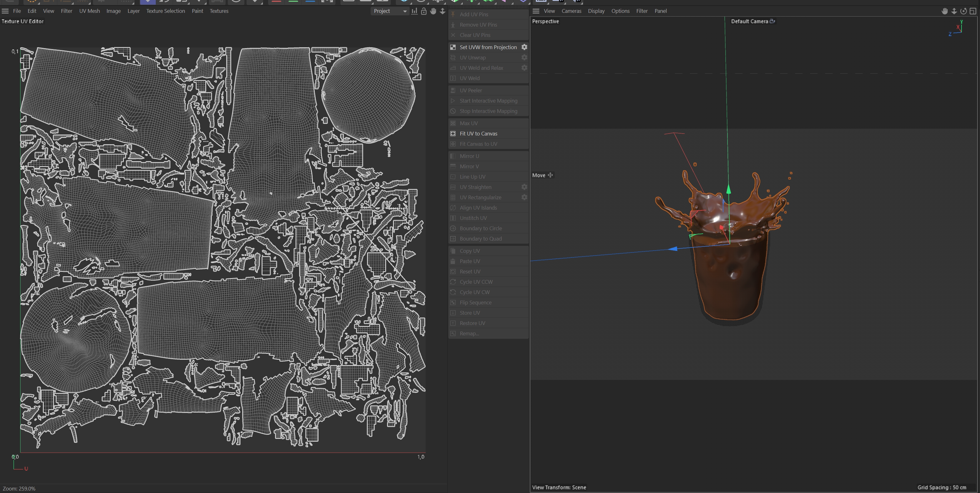Image resolution: width=980 pixels, height=493 pixels.
Task: Click UV editor pan hand icon
Action: pos(433,11)
